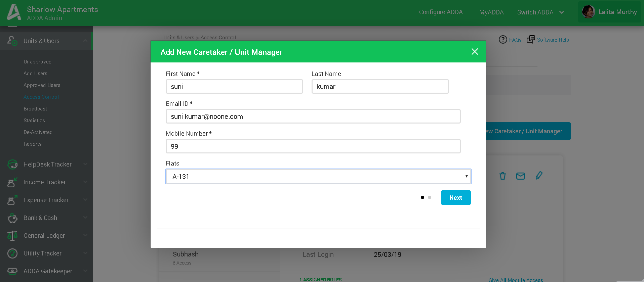Click Lalita Murthy user name

618,12
